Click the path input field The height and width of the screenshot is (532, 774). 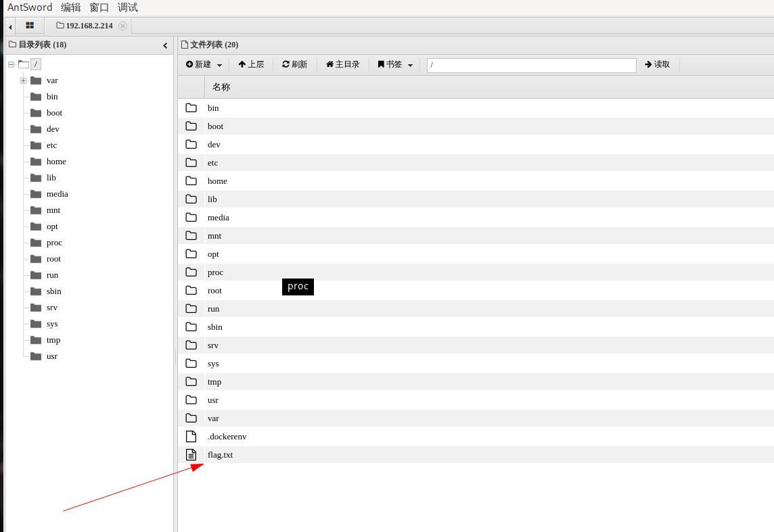[531, 65]
